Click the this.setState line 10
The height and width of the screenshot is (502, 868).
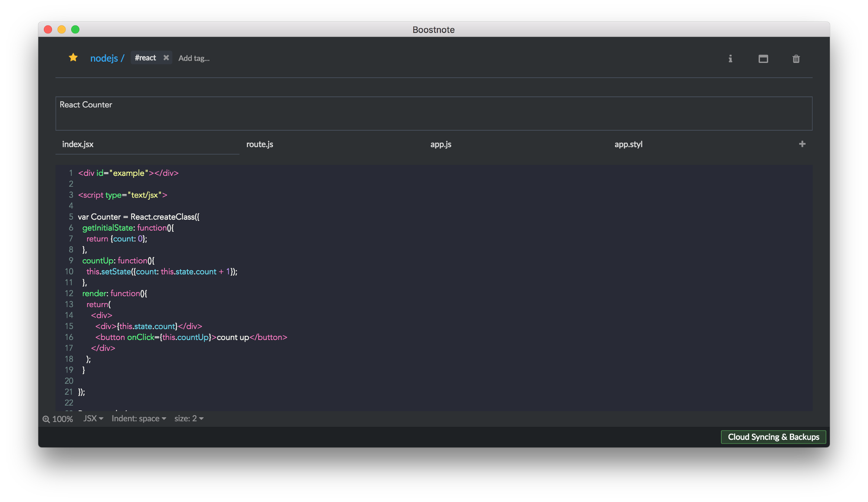coord(162,271)
